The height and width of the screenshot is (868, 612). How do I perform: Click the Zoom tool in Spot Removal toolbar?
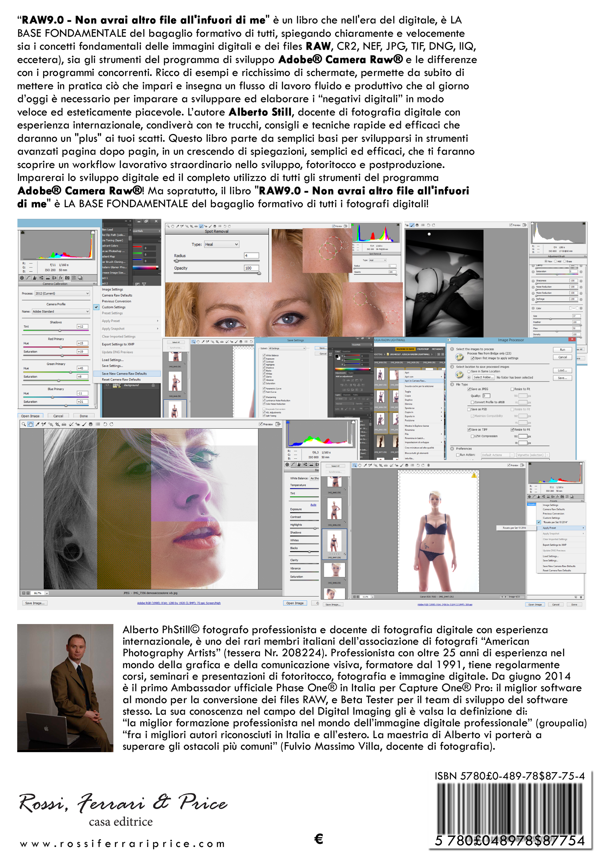pos(168,226)
